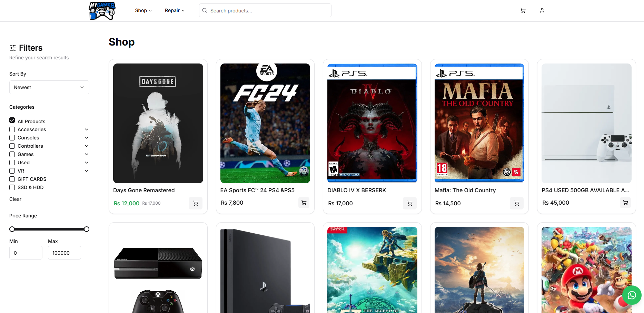Add Days Gone Remastered to cart
This screenshot has width=644, height=313.
(x=196, y=203)
